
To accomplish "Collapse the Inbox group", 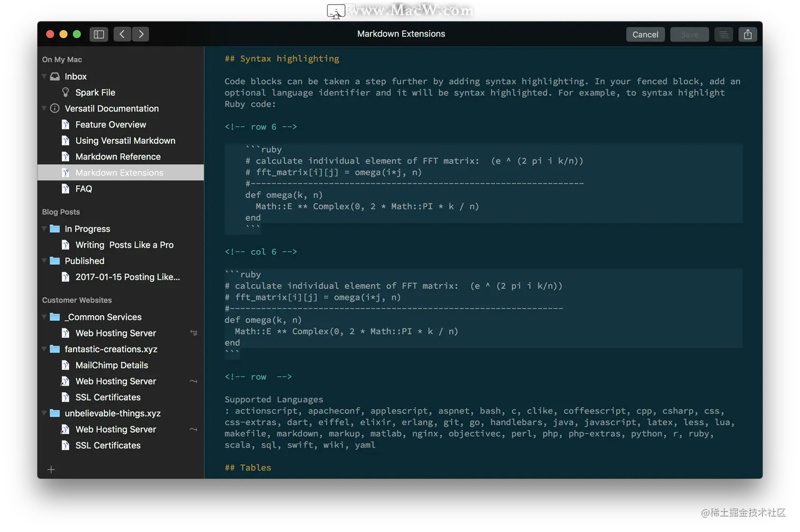I will point(44,77).
